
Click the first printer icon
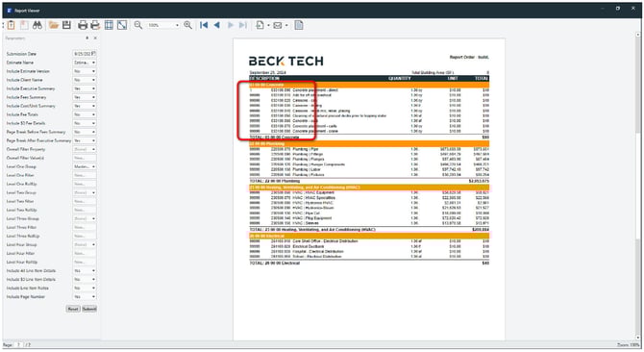pos(83,25)
